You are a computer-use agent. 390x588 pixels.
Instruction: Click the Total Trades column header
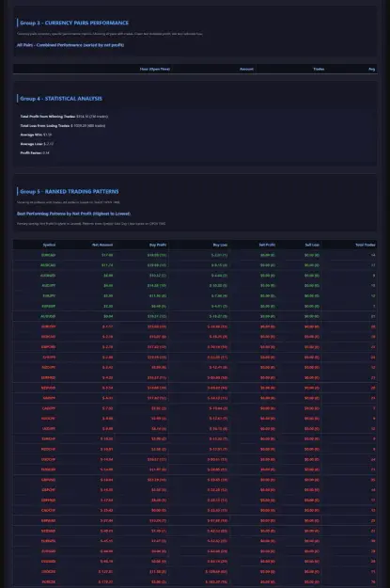pyautogui.click(x=366, y=245)
